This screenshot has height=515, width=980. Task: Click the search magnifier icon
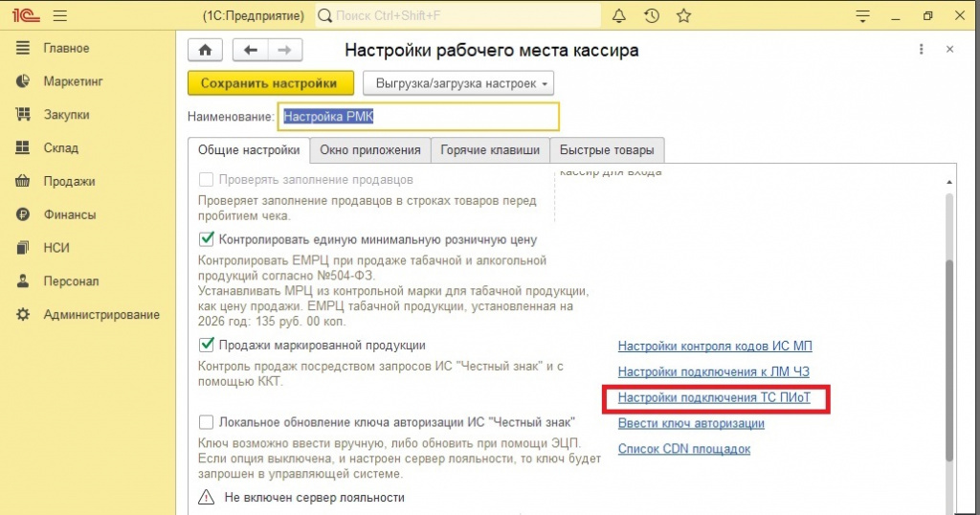[324, 15]
